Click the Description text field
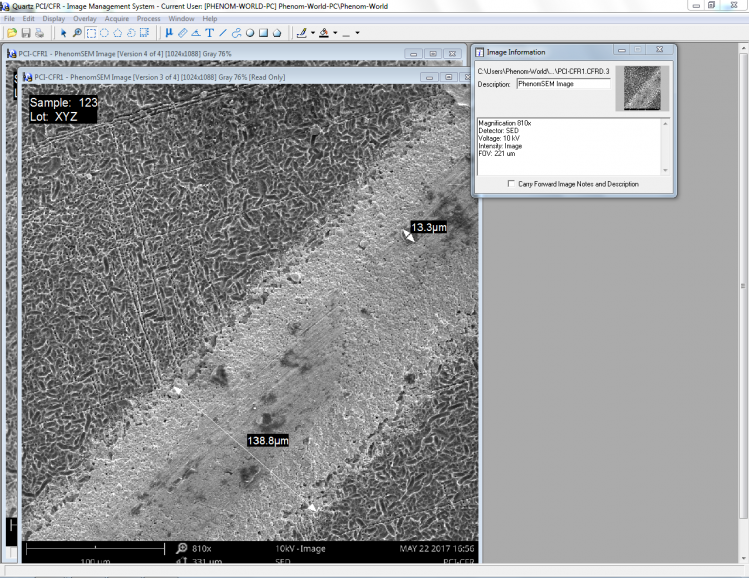The height and width of the screenshot is (578, 749). tap(562, 84)
